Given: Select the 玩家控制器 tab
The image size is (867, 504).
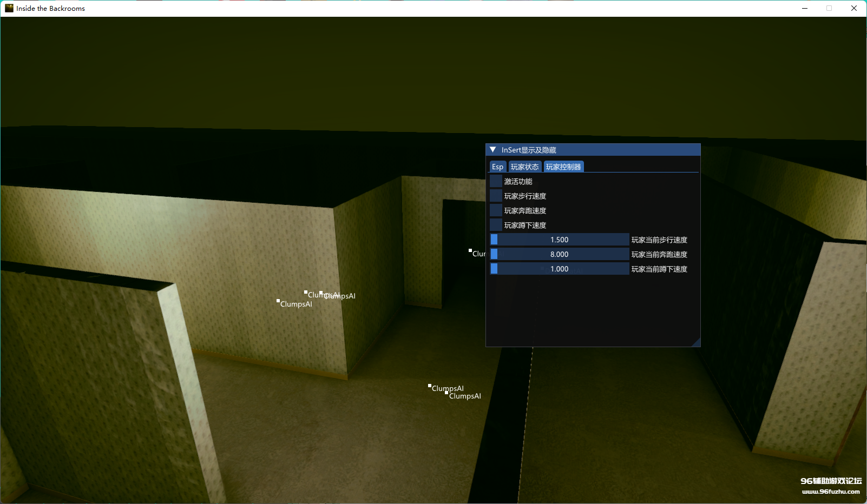Looking at the screenshot, I should [563, 167].
